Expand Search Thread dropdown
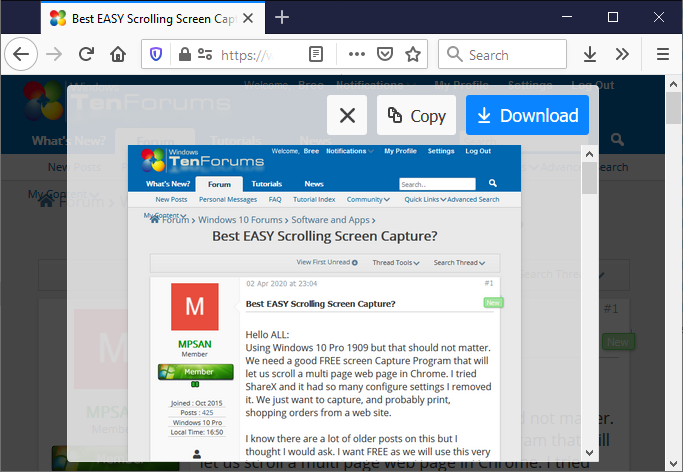 pyautogui.click(x=459, y=263)
